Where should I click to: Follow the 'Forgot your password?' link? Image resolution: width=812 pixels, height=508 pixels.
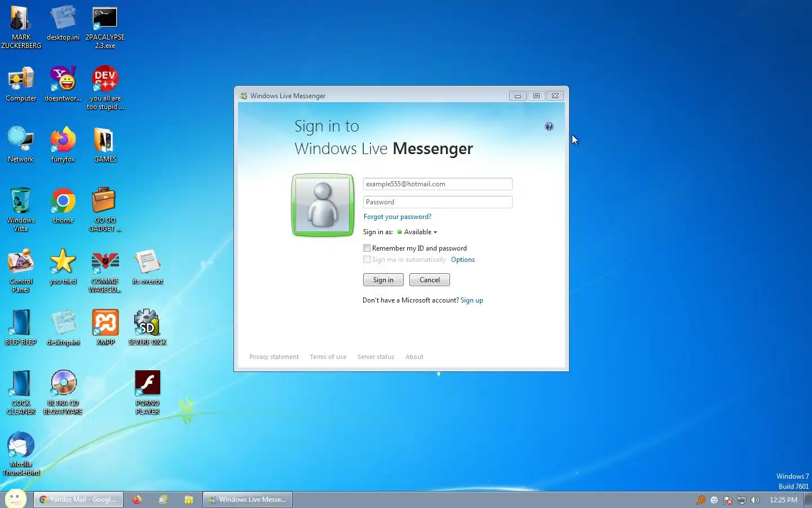[x=398, y=217]
